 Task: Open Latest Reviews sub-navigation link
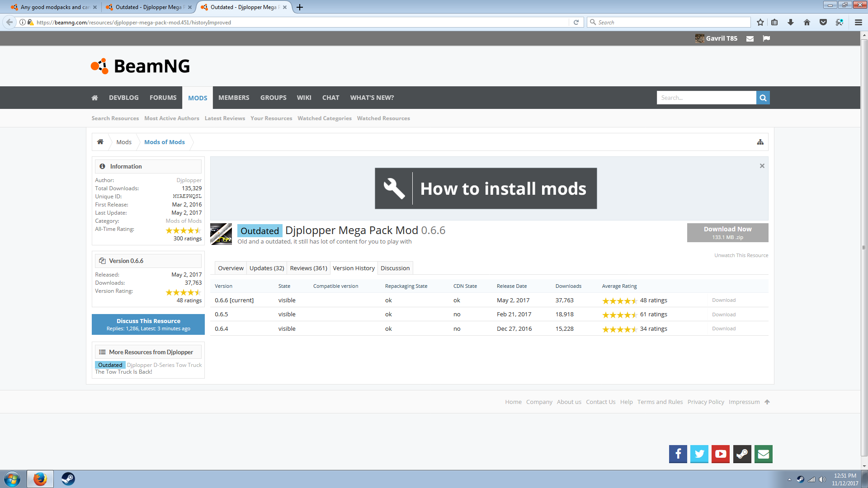225,118
